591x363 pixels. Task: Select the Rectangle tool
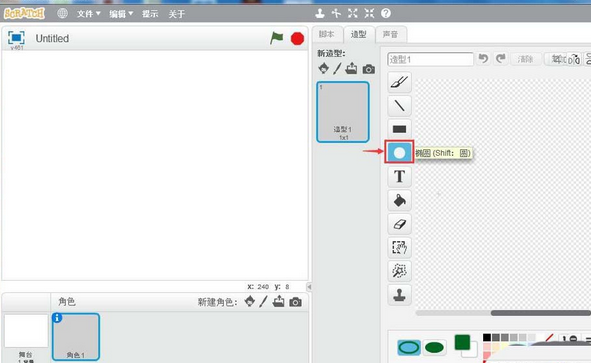(x=400, y=129)
